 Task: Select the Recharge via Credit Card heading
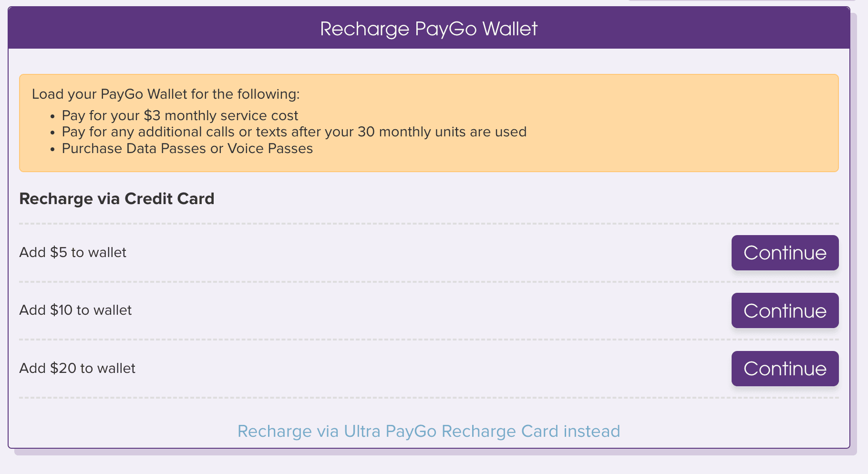pos(117,199)
